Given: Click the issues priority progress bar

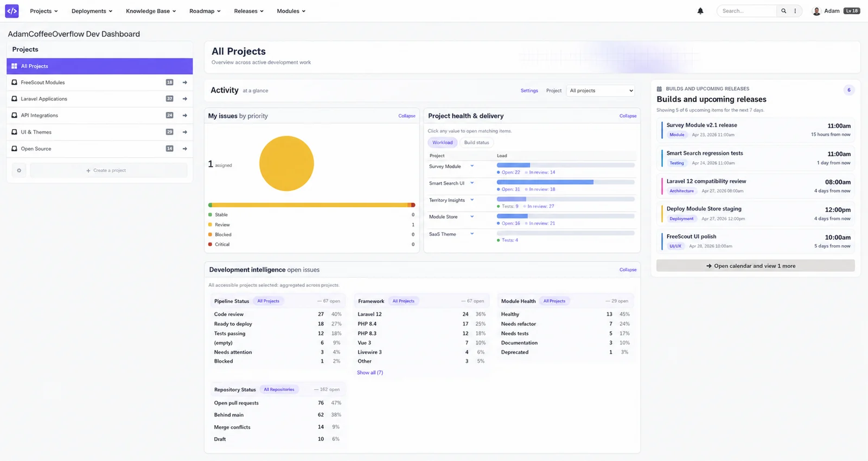Looking at the screenshot, I should click(312, 205).
